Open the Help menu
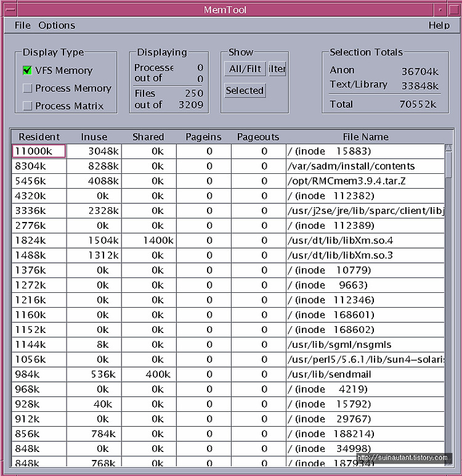462x476 pixels. 439,25
